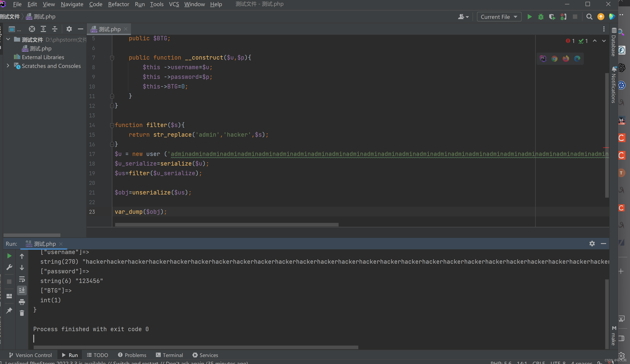This screenshot has height=364, width=630.
Task: Close the 测试.php Run tab
Action: 61,244
